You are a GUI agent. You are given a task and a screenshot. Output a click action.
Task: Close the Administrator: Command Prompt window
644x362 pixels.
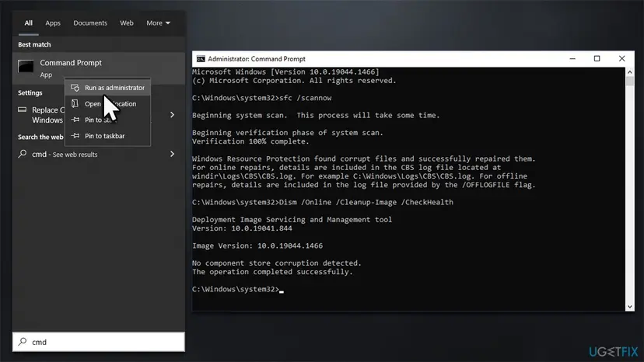pyautogui.click(x=621, y=59)
